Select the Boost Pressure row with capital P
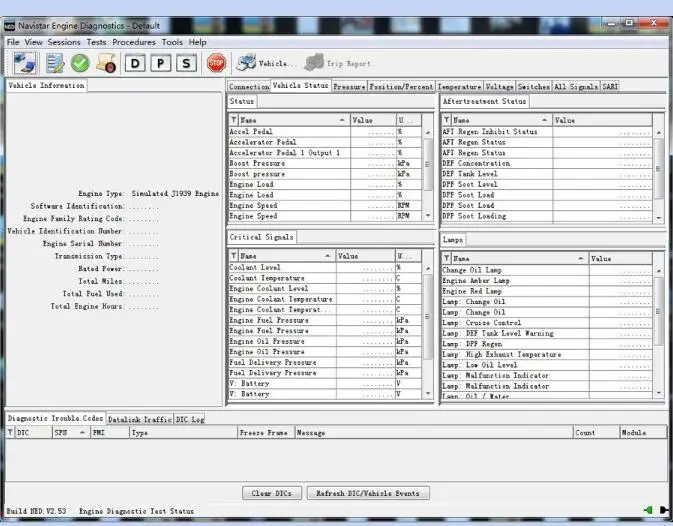The width and height of the screenshot is (673, 526). pyautogui.click(x=325, y=163)
